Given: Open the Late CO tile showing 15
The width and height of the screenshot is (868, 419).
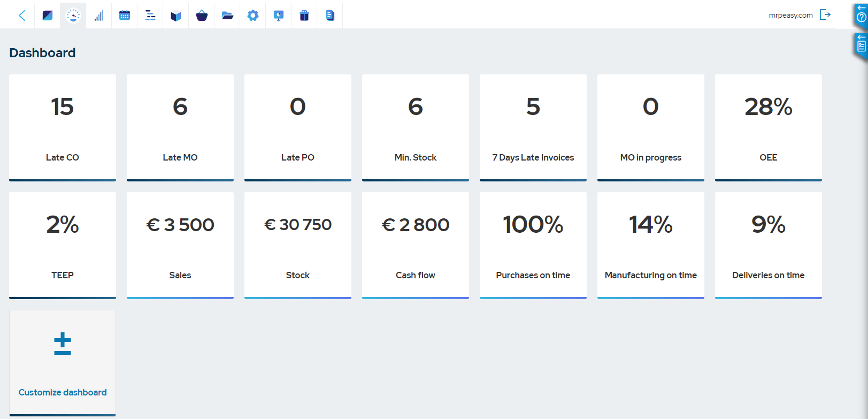Looking at the screenshot, I should point(63,127).
